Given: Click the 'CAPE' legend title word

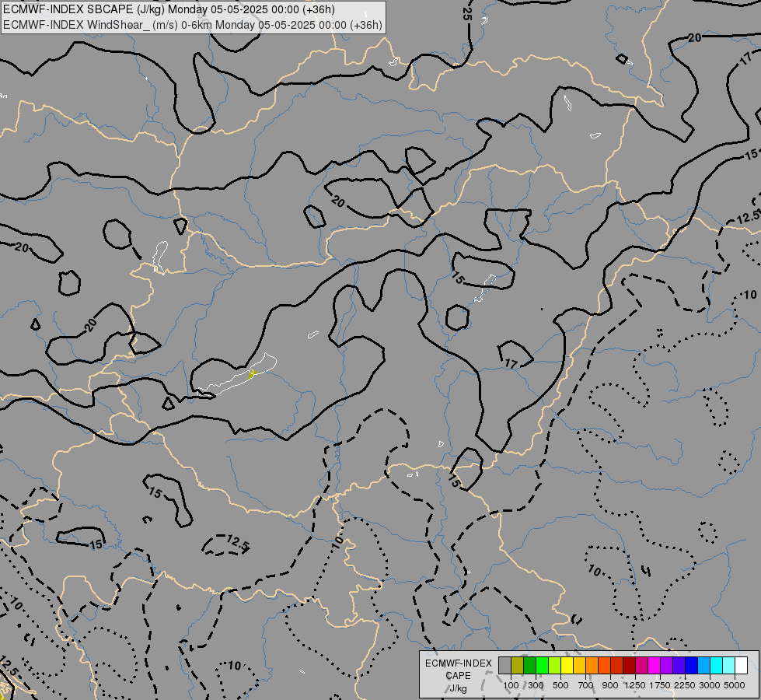Looking at the screenshot, I should pos(458,676).
